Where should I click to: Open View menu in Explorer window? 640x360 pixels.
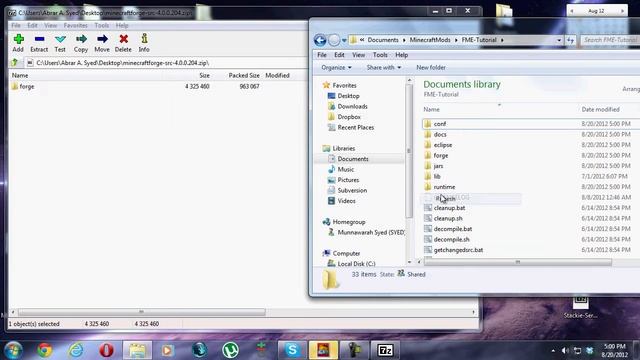[x=358, y=55]
